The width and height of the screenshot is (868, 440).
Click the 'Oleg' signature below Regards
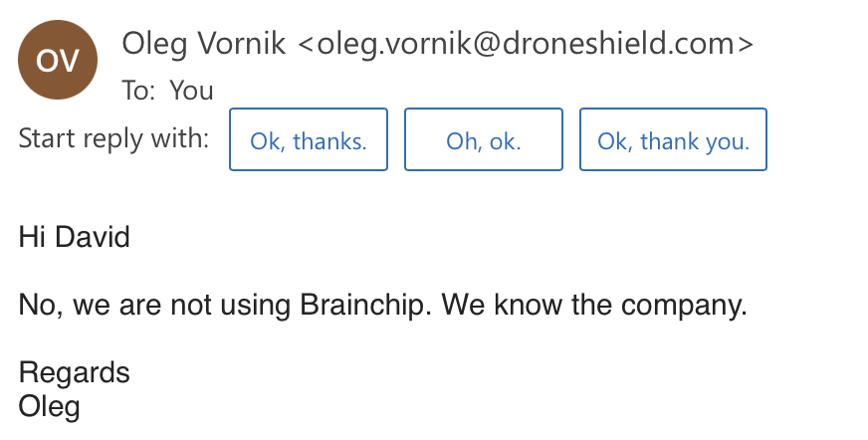point(50,405)
